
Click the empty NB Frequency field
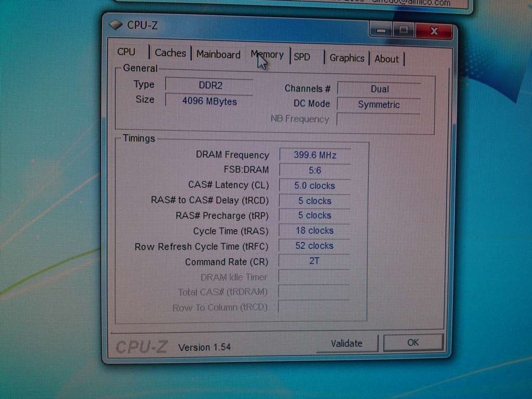click(x=378, y=120)
